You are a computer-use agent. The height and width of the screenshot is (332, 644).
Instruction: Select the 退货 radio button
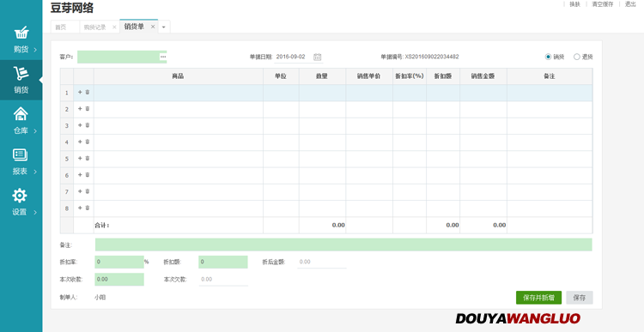tap(577, 57)
